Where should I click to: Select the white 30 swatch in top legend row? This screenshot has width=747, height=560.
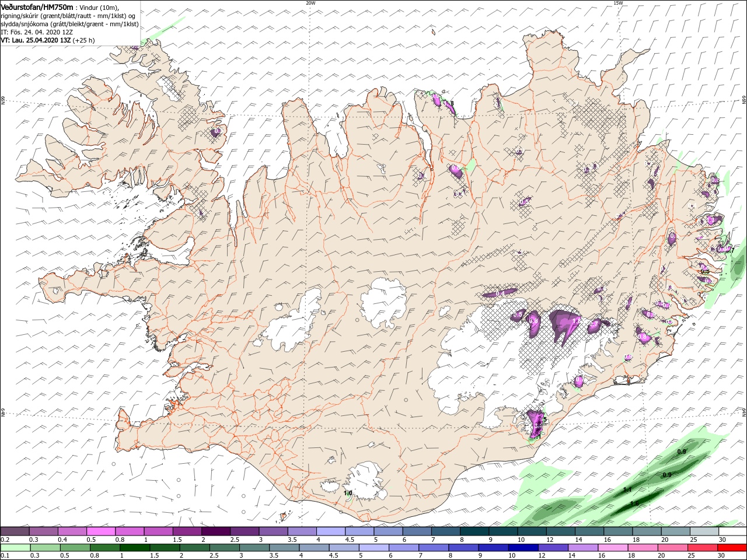click(732, 531)
